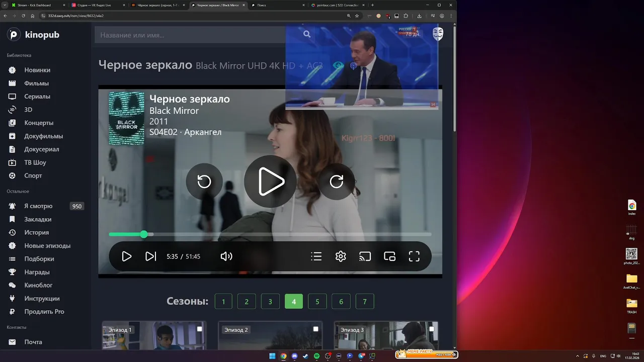Viewport: 644px width, 362px height.
Task: Click the large center play button
Action: 270,182
